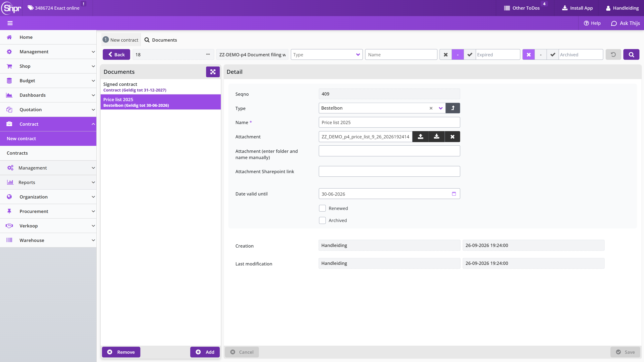Click the Cancel button
Screen dimensions: 644x362
coord(242,352)
